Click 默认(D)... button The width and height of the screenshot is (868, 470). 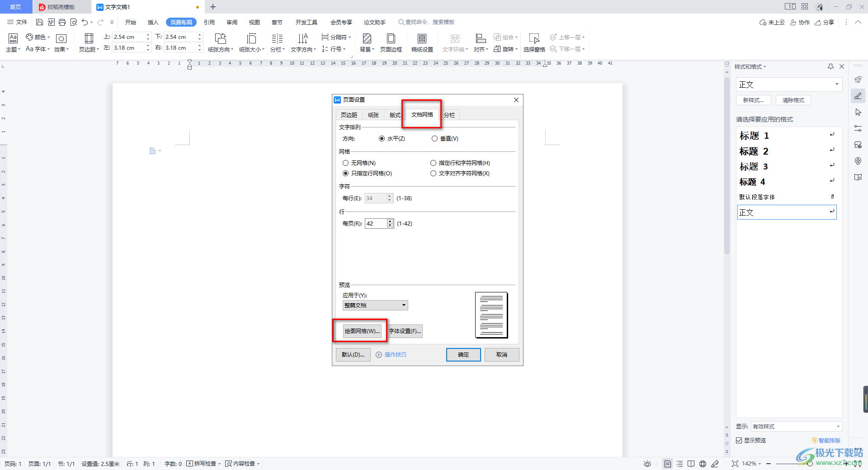pos(353,355)
